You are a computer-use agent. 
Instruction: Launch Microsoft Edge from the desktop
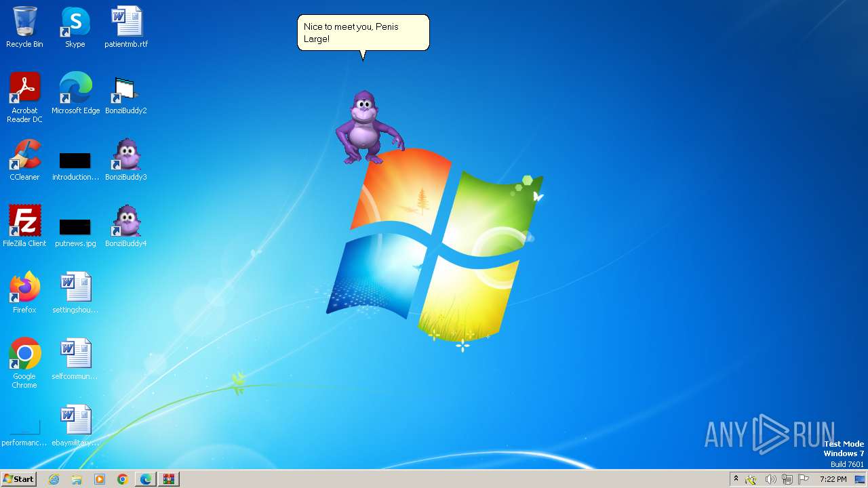click(x=75, y=94)
